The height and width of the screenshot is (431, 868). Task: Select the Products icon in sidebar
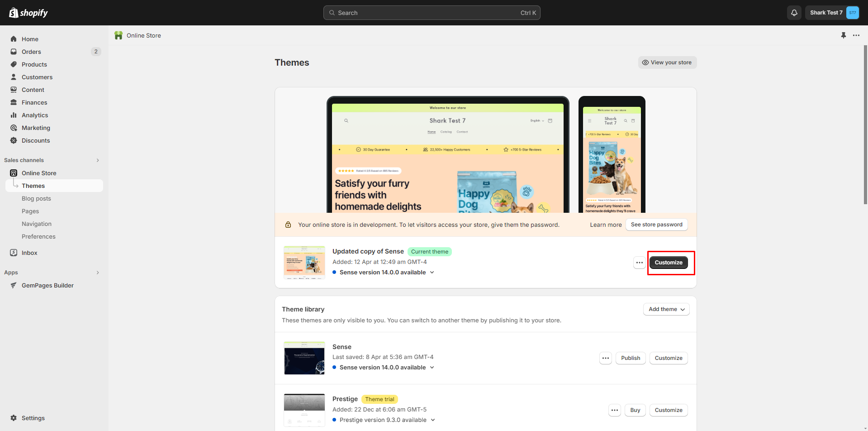click(x=14, y=64)
